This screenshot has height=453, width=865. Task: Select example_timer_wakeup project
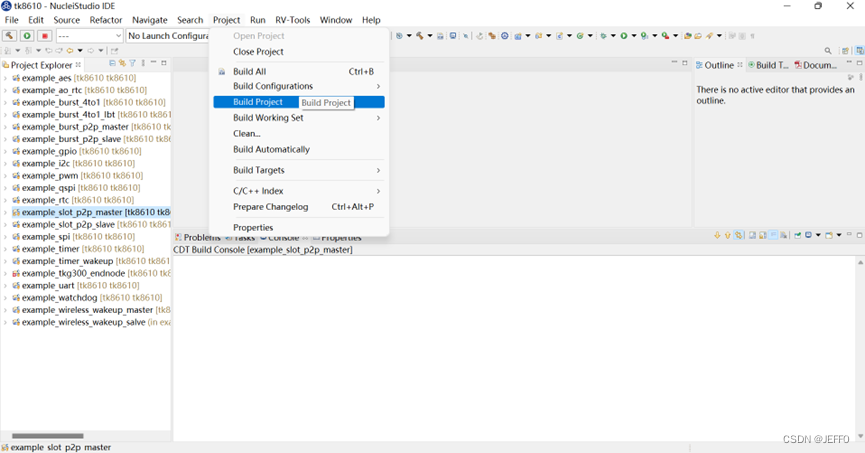[91, 261]
